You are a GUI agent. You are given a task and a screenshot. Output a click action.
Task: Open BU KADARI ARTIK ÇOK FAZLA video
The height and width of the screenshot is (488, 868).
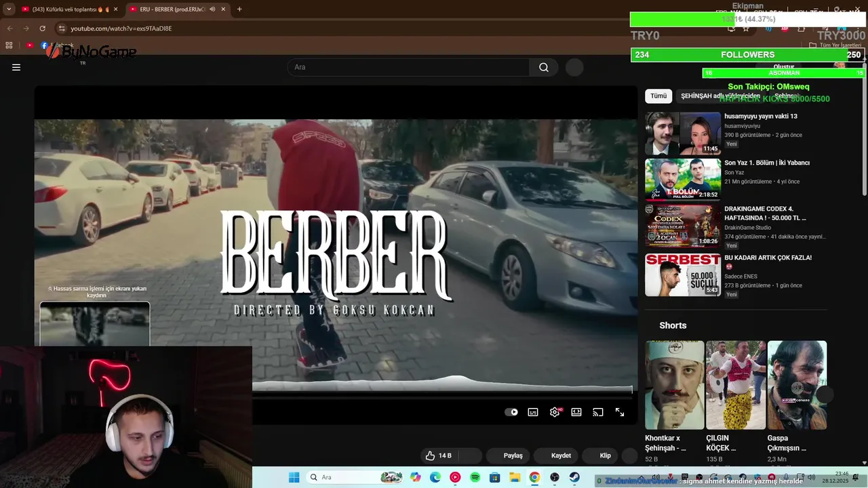pyautogui.click(x=683, y=274)
